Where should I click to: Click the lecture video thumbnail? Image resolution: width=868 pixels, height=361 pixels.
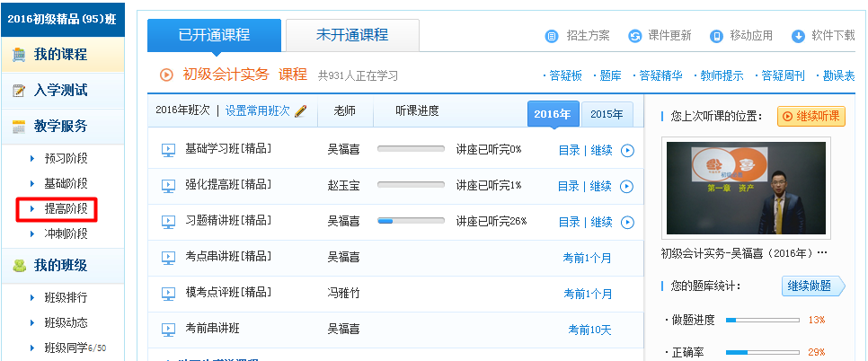point(746,187)
